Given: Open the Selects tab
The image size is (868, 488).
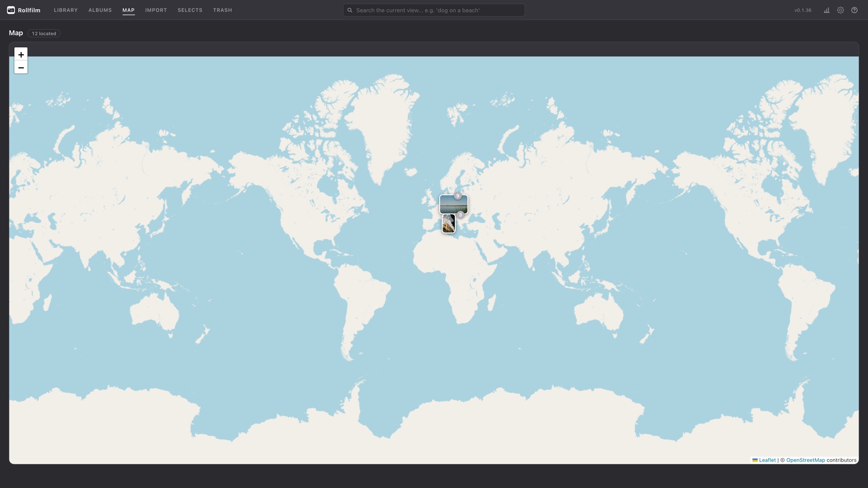Looking at the screenshot, I should tap(190, 10).
